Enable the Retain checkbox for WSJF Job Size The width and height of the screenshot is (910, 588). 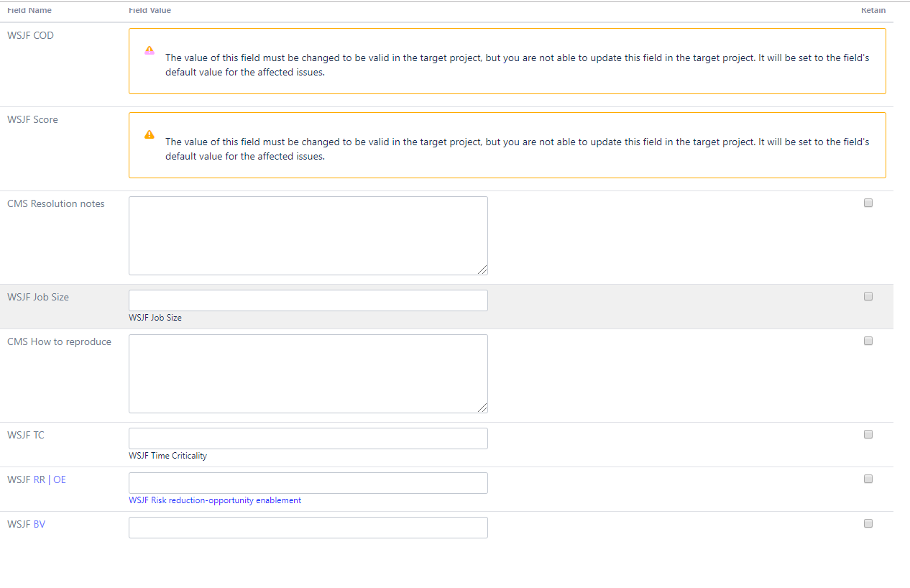[x=868, y=296]
